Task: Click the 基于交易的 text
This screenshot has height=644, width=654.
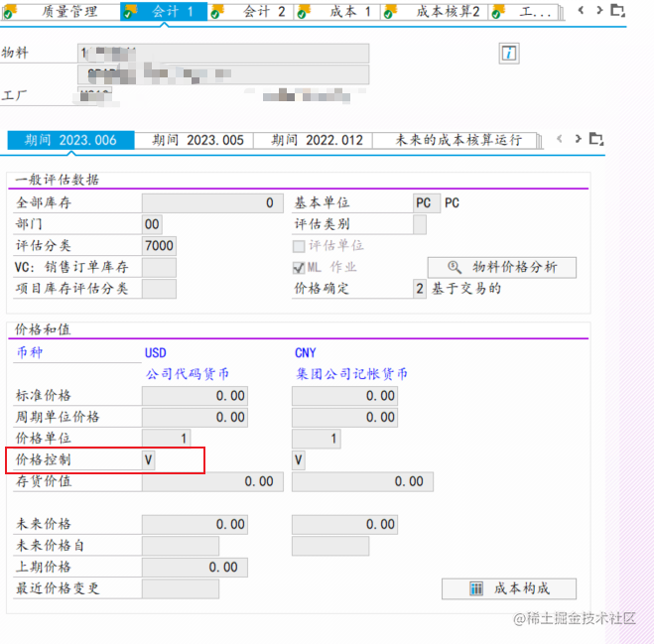Action: pos(466,289)
